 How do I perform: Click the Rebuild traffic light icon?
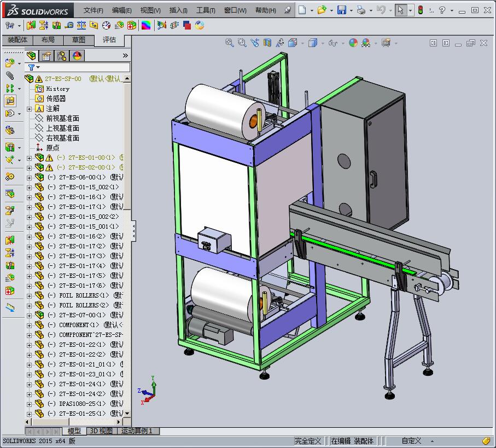[421, 10]
